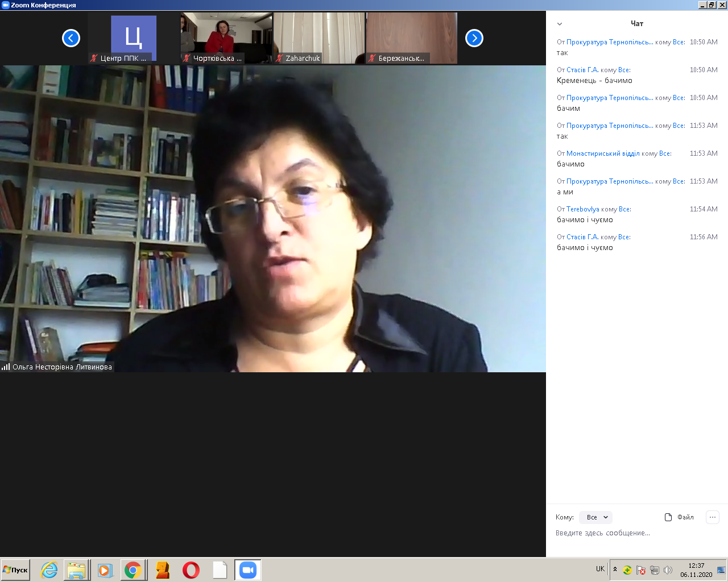The image size is (728, 582).
Task: Launch Google Chrome from taskbar
Action: (133, 570)
